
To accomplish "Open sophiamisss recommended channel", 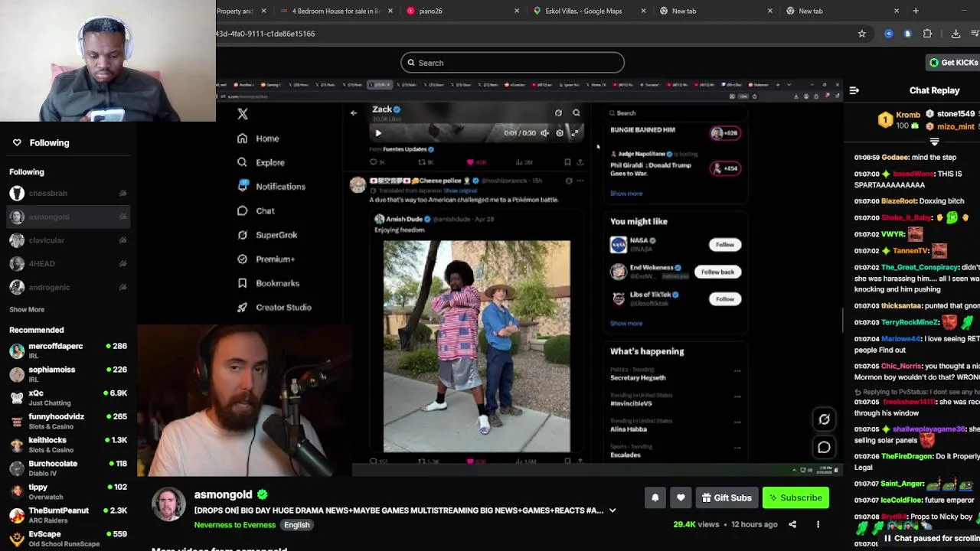I will click(x=67, y=374).
